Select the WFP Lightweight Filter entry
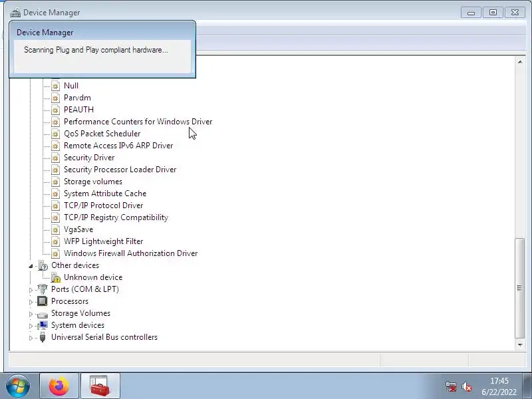Viewport: 532px width, 399px height. 104,241
